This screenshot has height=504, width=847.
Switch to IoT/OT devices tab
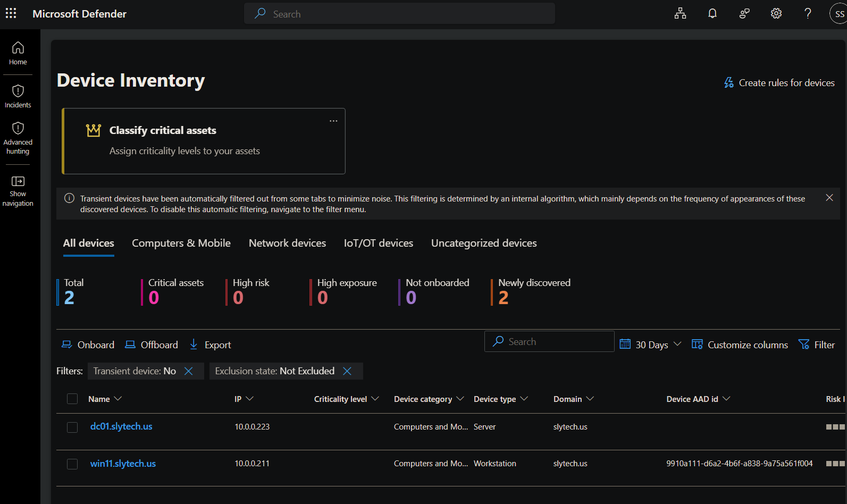(379, 243)
